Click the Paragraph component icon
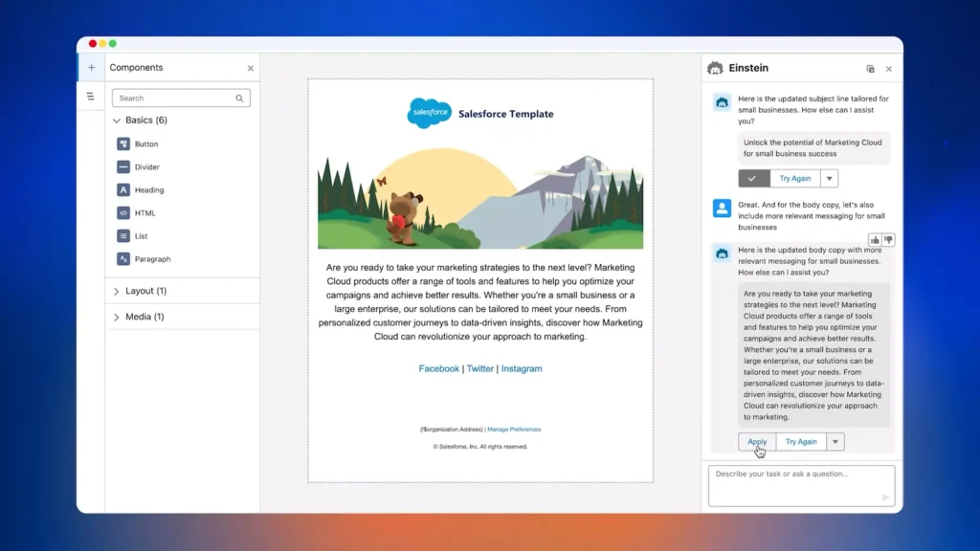Screen dimensions: 980x551 [123, 259]
